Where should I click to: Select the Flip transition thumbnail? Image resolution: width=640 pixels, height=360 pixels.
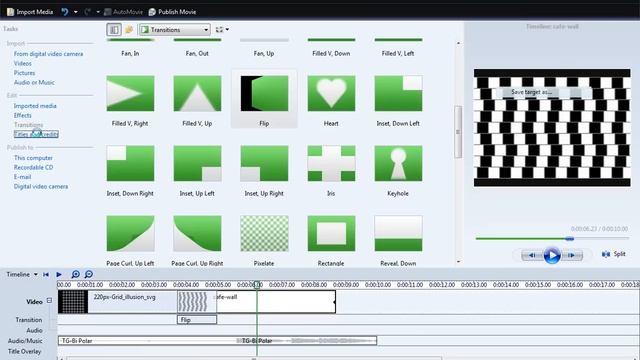point(264,93)
